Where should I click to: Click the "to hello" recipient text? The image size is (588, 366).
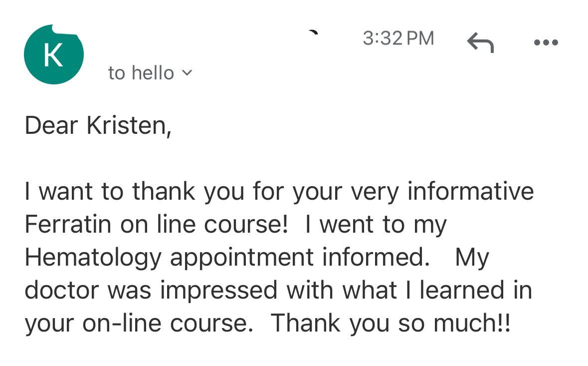coord(141,73)
